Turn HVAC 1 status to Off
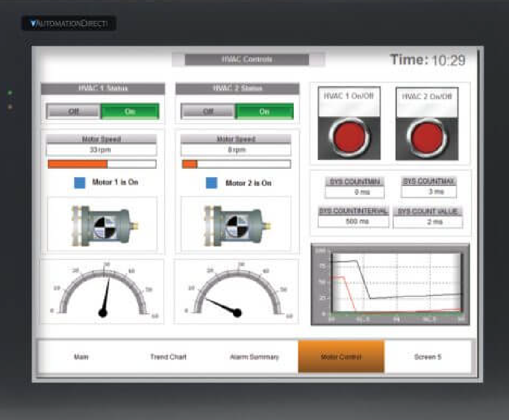 [x=74, y=111]
